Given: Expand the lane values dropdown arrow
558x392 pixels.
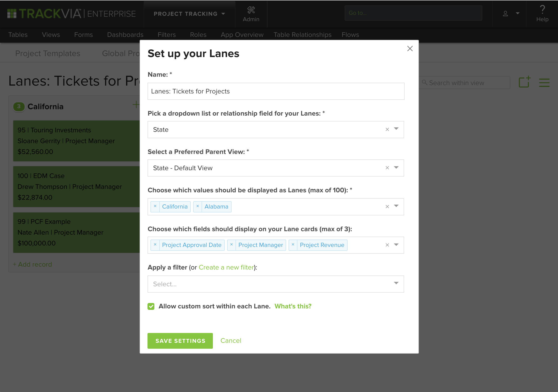Looking at the screenshot, I should (x=396, y=206).
